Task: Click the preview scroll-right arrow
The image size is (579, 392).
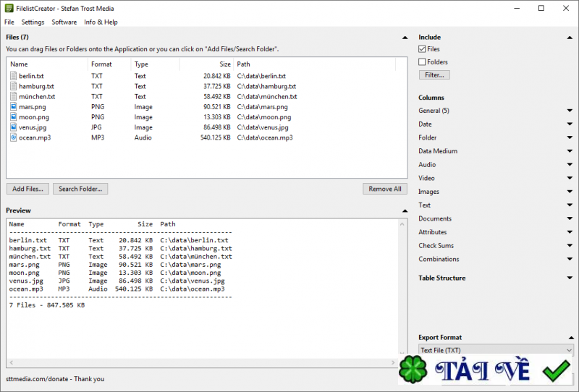Action: pos(393,362)
